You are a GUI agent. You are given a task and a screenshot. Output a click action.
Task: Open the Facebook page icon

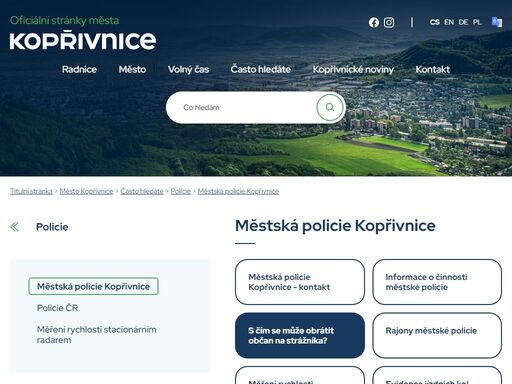click(374, 22)
